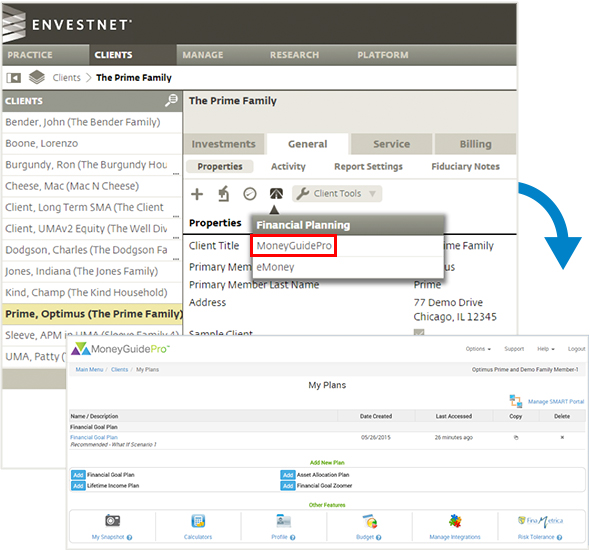Select client Jones, Indiana

coord(92,272)
